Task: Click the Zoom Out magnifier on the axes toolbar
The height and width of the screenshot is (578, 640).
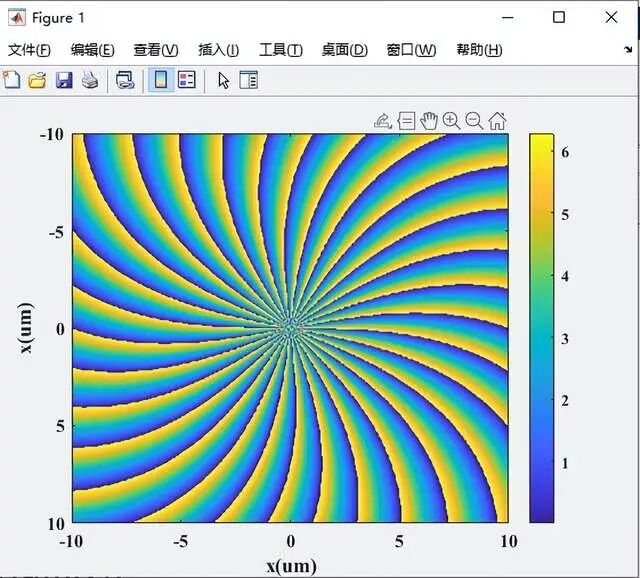Action: click(474, 121)
